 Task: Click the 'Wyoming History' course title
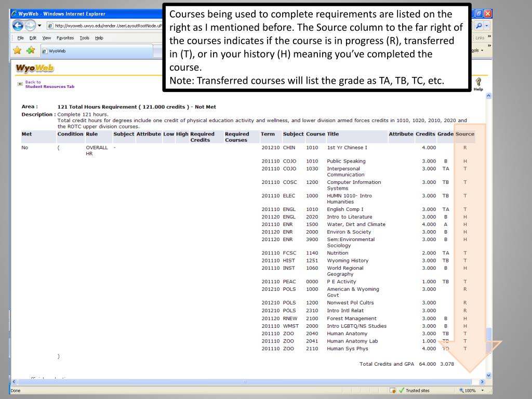[348, 261]
